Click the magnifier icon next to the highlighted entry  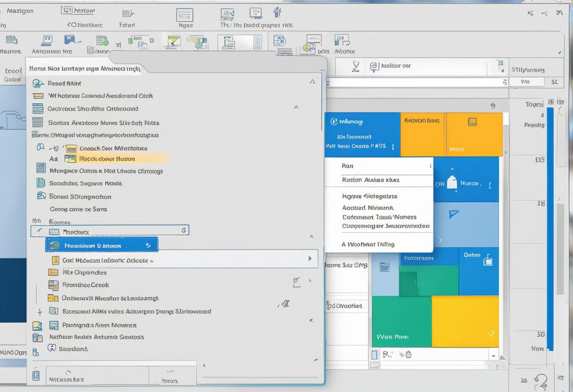54,147
